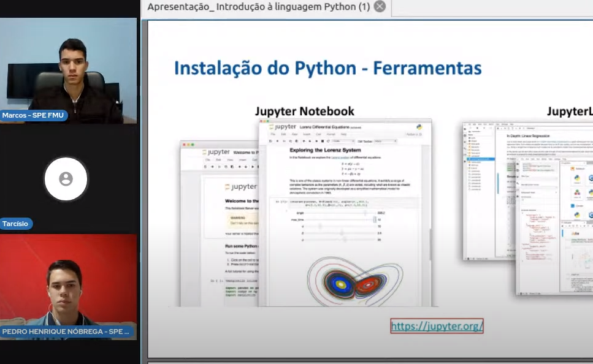Click the Lorenz attractor plot image

(x=354, y=281)
